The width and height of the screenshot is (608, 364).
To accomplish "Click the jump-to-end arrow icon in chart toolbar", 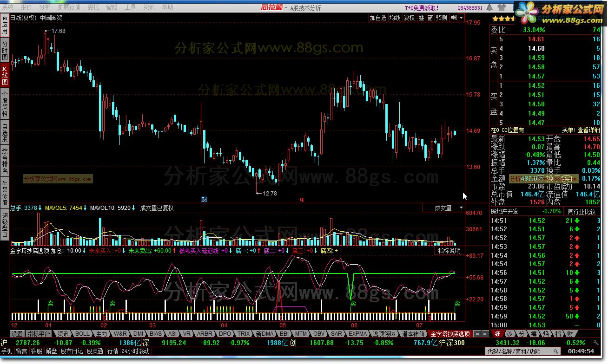I will pyautogui.click(x=454, y=18).
